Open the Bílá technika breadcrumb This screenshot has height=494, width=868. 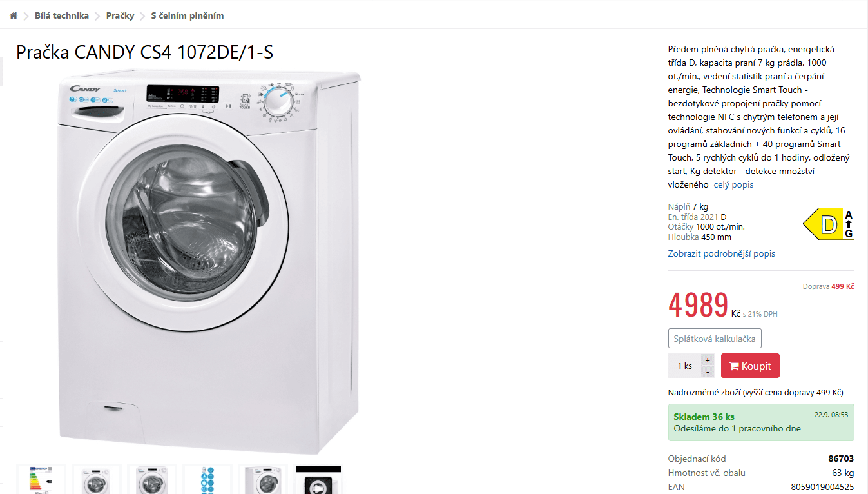click(62, 15)
